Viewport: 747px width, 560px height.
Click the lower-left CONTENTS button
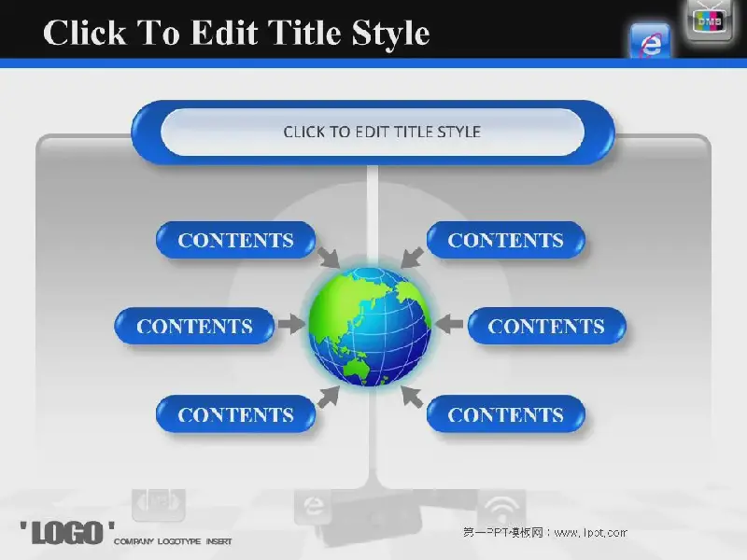pyautogui.click(x=235, y=414)
